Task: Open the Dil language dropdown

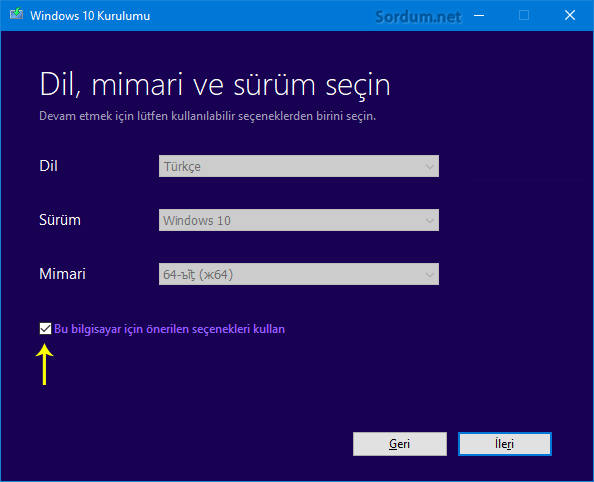Action: [299, 166]
